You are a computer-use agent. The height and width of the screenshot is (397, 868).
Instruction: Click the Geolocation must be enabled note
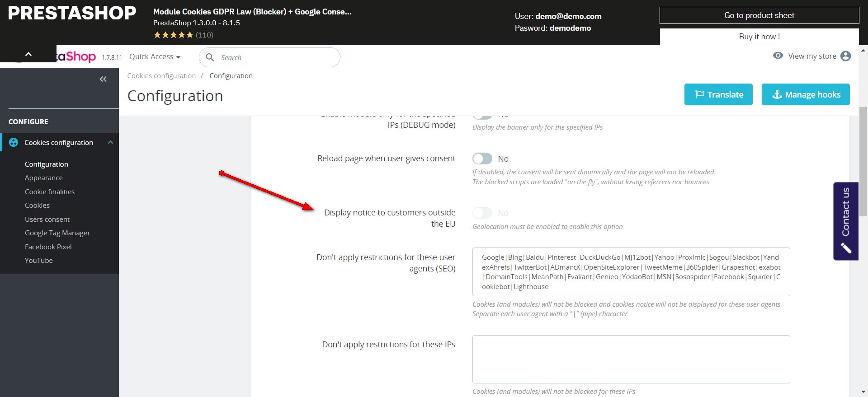pyautogui.click(x=547, y=227)
